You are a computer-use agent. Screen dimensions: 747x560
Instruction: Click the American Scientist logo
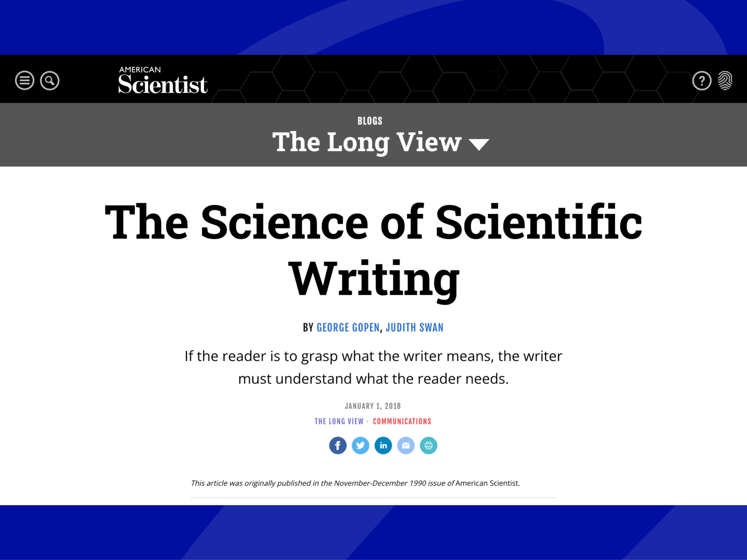point(163,80)
